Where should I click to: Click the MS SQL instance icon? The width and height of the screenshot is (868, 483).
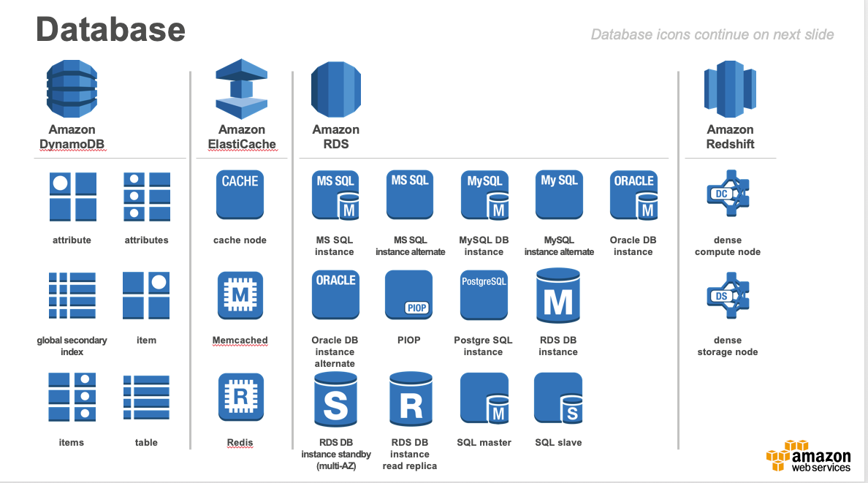pyautogui.click(x=335, y=194)
